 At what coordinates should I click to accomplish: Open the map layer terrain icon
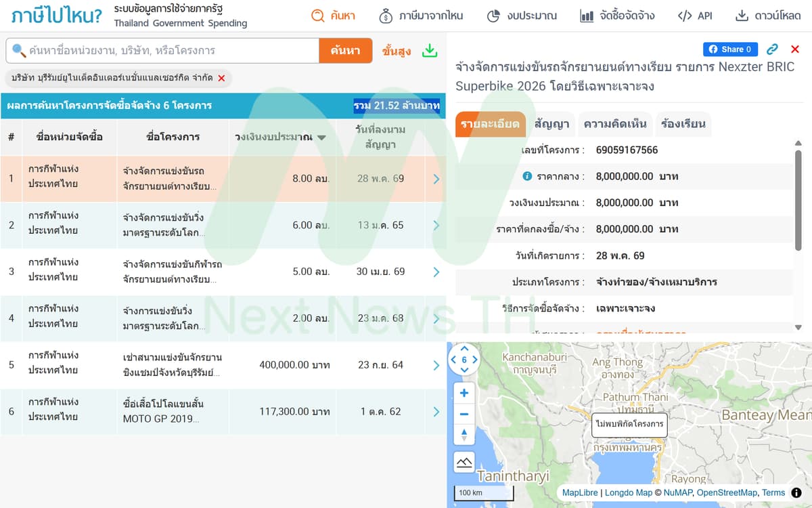[464, 463]
